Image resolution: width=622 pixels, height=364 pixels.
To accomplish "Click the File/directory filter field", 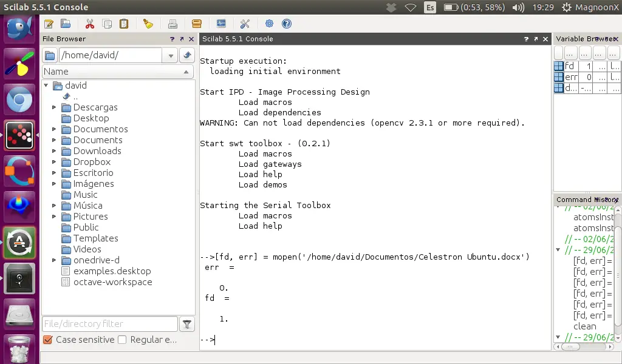I will pyautogui.click(x=110, y=324).
